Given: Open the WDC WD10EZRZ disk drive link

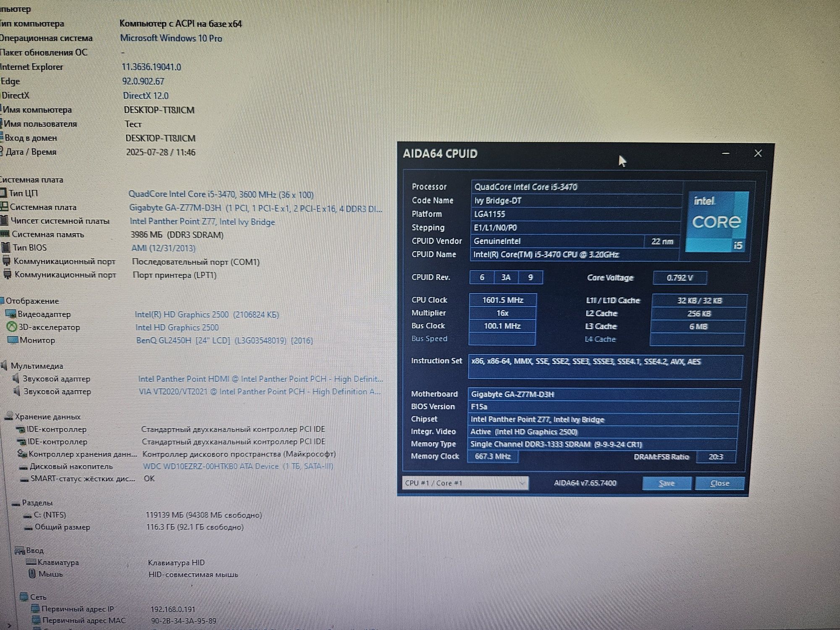Looking at the screenshot, I should (x=238, y=466).
